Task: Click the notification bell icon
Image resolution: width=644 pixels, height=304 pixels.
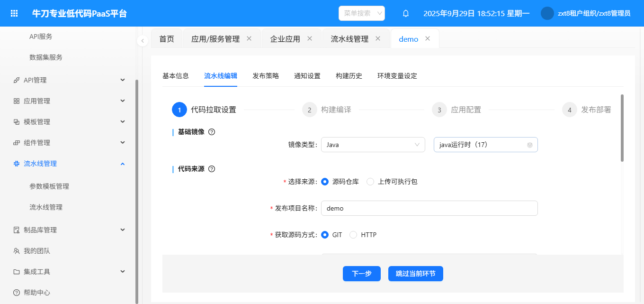Action: tap(405, 13)
